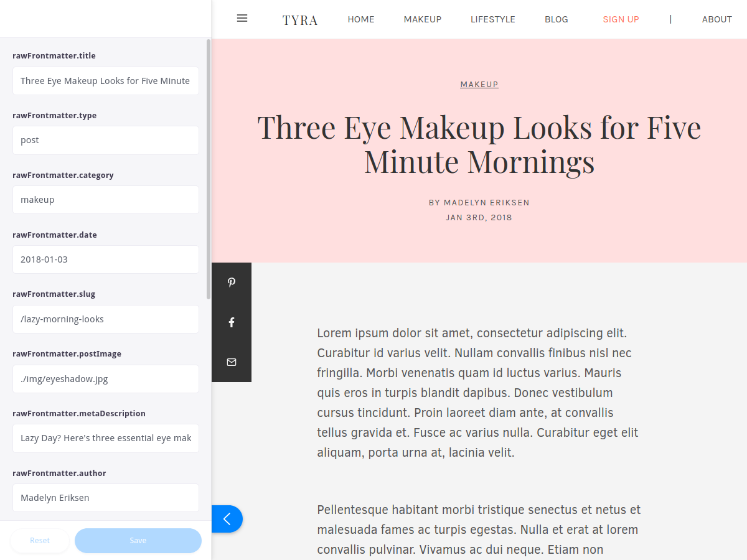Viewport: 747px width, 560px height.
Task: Edit the rawFrontmatter.author field
Action: pyautogui.click(x=106, y=498)
